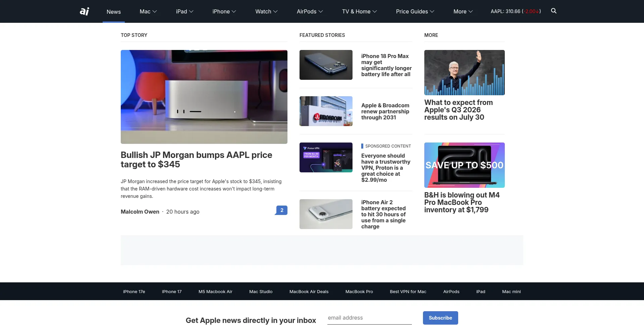
Task: Expand the TV & Home dropdown menu
Action: coord(360,11)
